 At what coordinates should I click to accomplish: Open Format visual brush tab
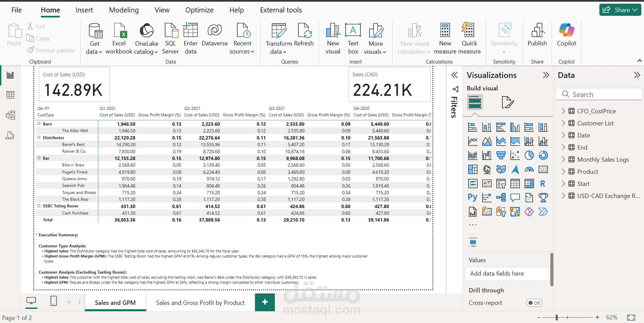coord(507,102)
